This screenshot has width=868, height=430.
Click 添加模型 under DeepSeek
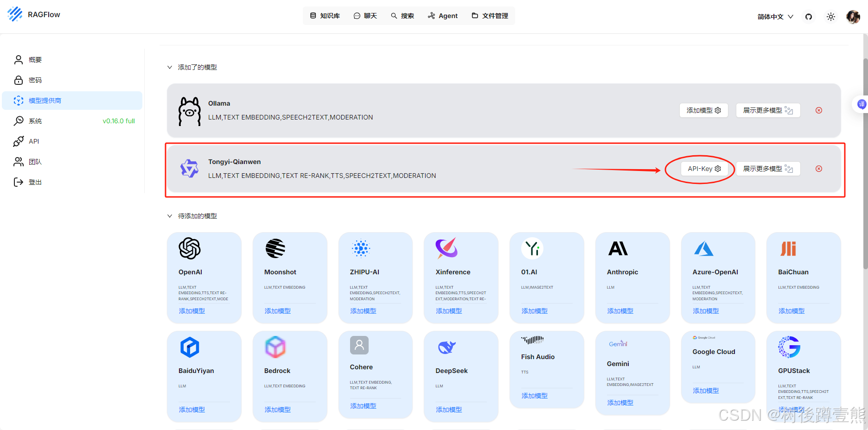point(449,410)
